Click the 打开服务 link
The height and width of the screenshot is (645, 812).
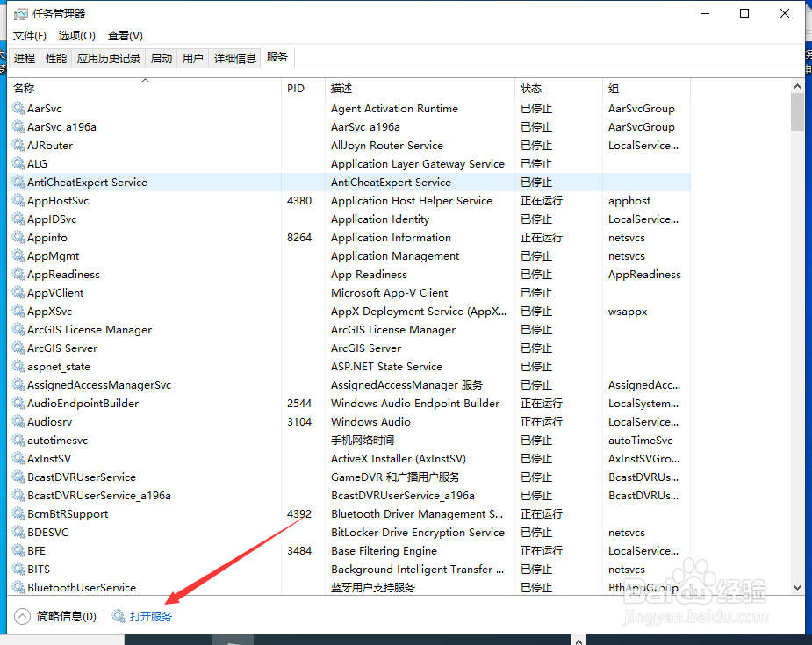[151, 616]
